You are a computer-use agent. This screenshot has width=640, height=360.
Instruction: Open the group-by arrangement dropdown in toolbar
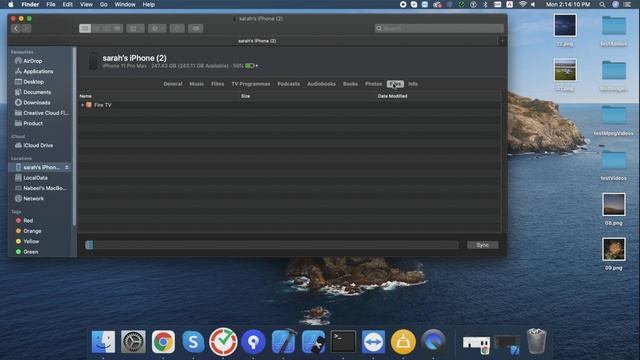coord(135,29)
